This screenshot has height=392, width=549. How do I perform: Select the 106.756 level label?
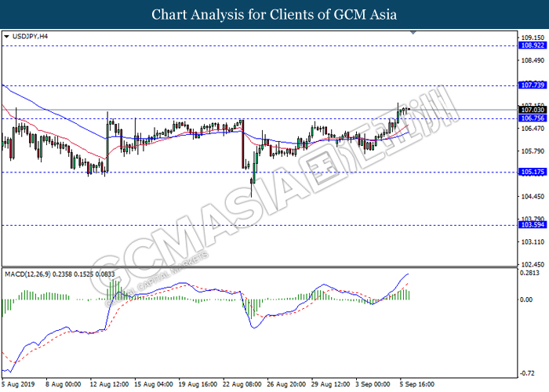pos(533,118)
